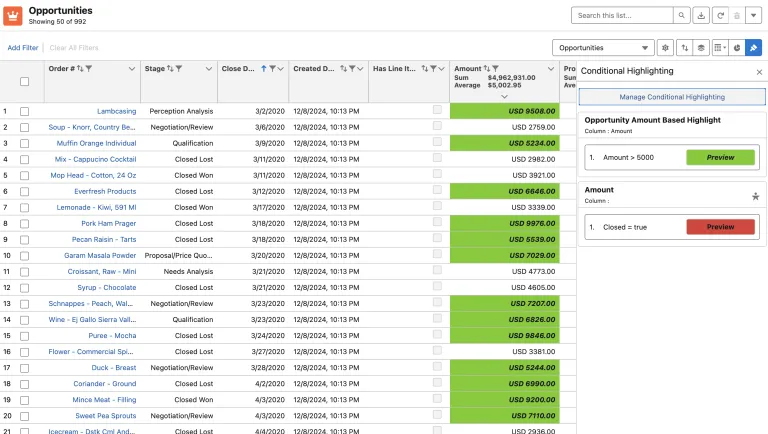Image resolution: width=768 pixels, height=434 pixels.
Task: Click the multi-sort arrows toolbar icon
Action: [685, 48]
